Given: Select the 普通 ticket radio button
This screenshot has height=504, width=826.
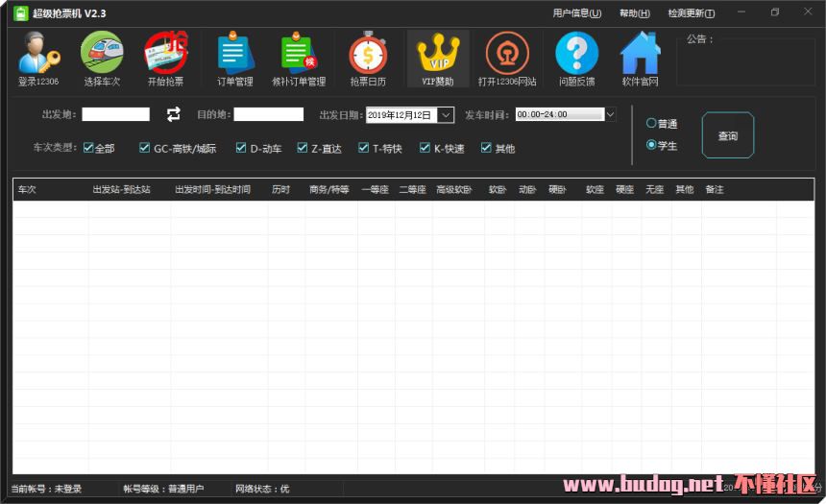Looking at the screenshot, I should click(651, 123).
